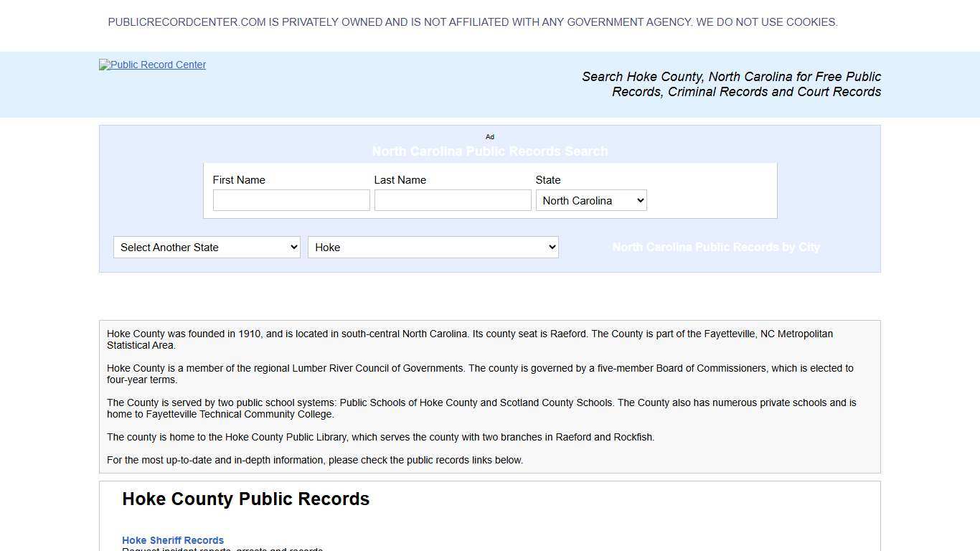Expand the Select Another State dropdown
This screenshot has width=980, height=551.
(206, 247)
